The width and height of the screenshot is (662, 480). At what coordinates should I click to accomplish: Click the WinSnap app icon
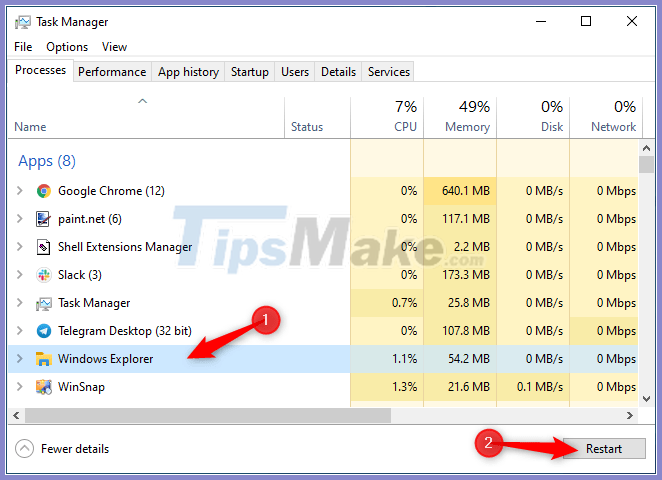tap(43, 387)
